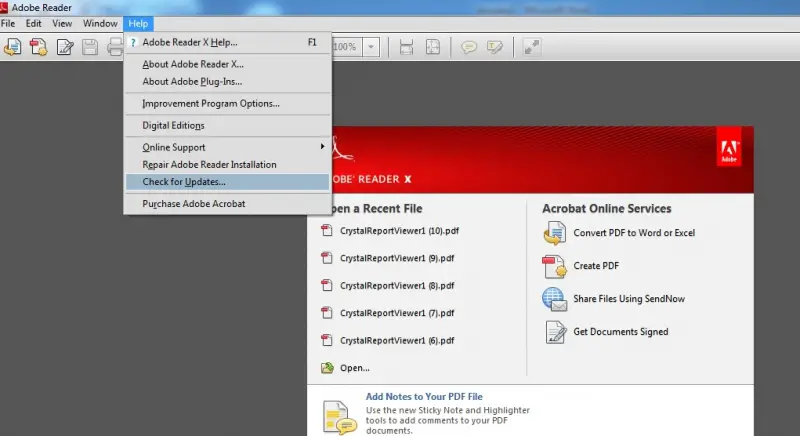Viewport: 800px width, 436px height.
Task: Click PDF icon beside CrystalReportViewer1 (8).pdf
Action: pos(327,286)
